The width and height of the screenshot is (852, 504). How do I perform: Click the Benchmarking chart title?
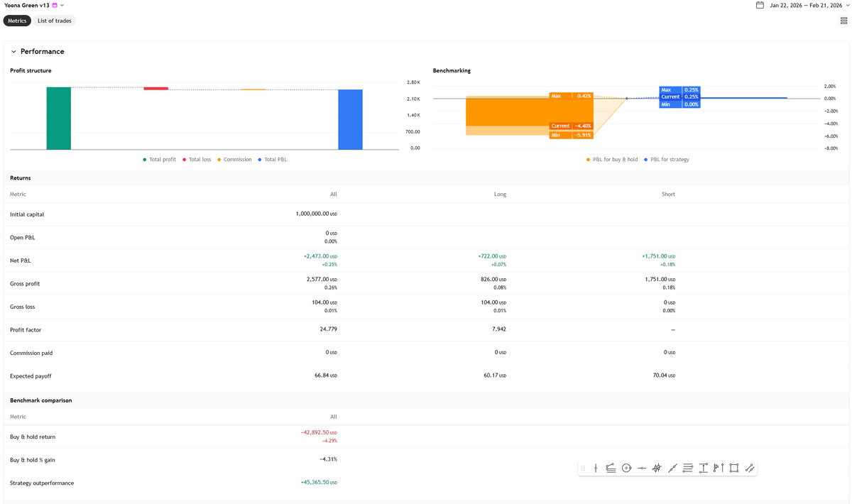(452, 70)
